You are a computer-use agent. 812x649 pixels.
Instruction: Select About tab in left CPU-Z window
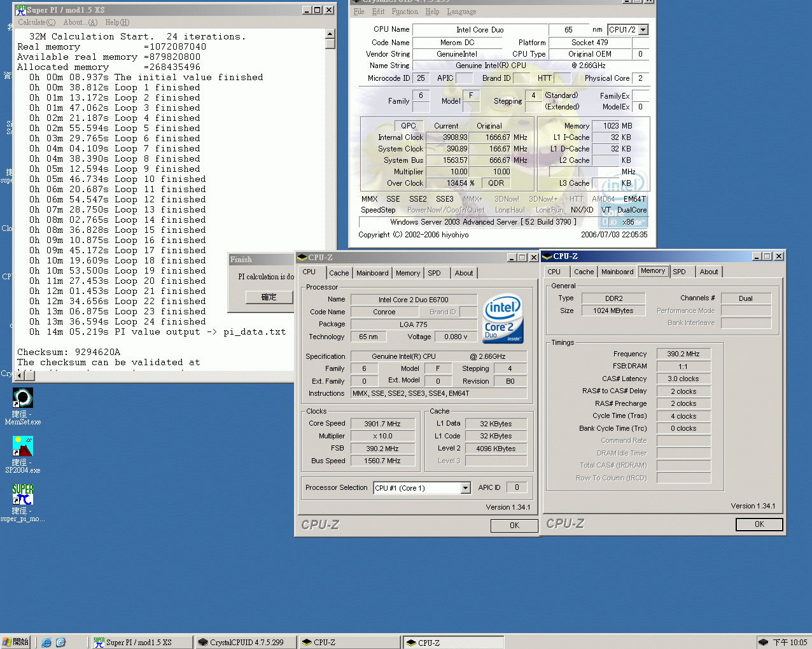click(x=464, y=273)
